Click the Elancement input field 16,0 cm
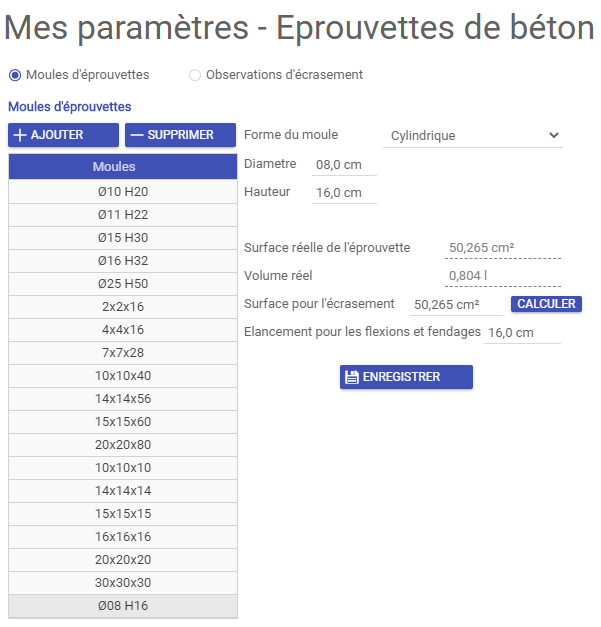 (522, 332)
